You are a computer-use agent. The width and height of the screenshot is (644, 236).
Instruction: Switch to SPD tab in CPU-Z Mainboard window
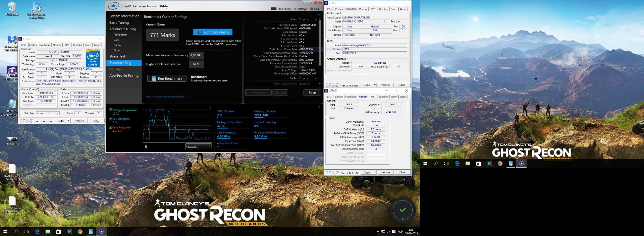pyautogui.click(x=373, y=9)
